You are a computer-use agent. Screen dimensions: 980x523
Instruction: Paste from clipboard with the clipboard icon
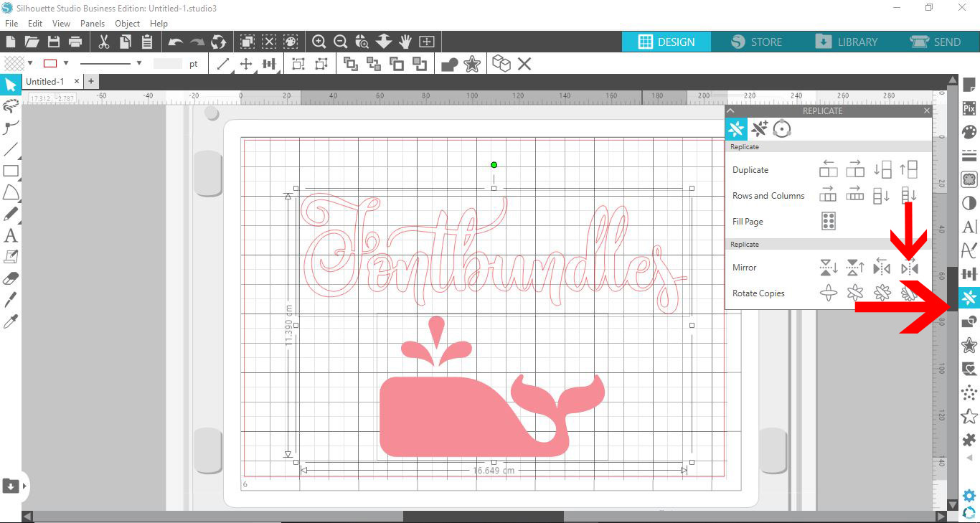(147, 42)
